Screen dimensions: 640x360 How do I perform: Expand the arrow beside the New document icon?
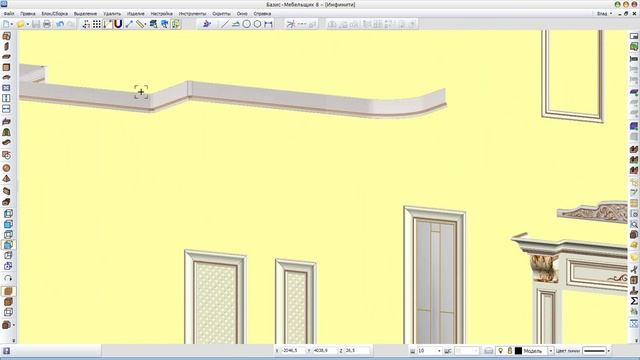pos(12,24)
